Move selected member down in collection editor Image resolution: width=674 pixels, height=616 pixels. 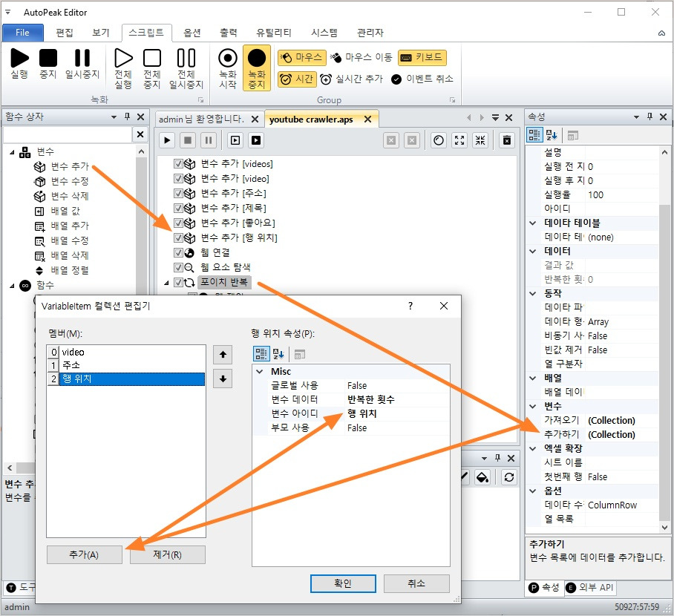223,379
